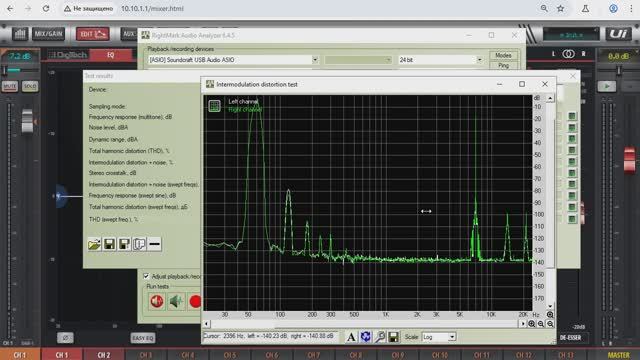This screenshot has width=640, height=360.
Task: Open spectrum for Stereo crosstalk row
Action: tap(572, 173)
